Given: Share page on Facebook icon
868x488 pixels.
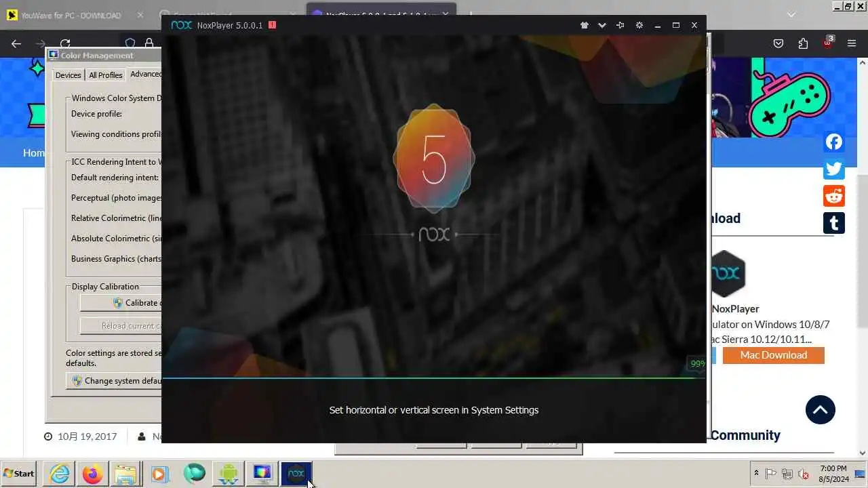Looking at the screenshot, I should 834,142.
